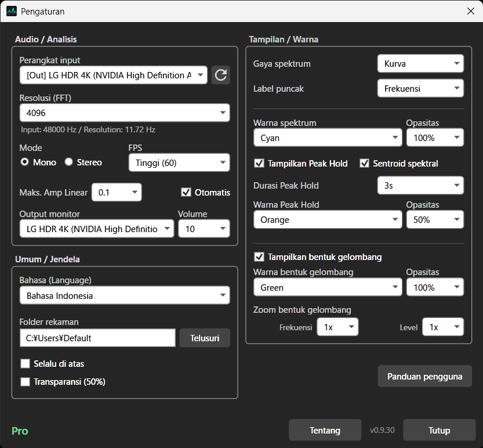This screenshot has height=448, width=483.
Task: Click the Pro license label
Action: click(x=20, y=431)
